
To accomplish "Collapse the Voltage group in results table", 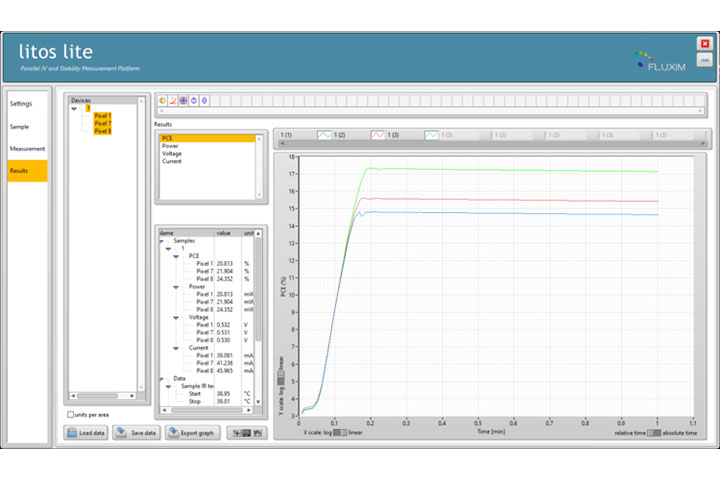I will [177, 317].
